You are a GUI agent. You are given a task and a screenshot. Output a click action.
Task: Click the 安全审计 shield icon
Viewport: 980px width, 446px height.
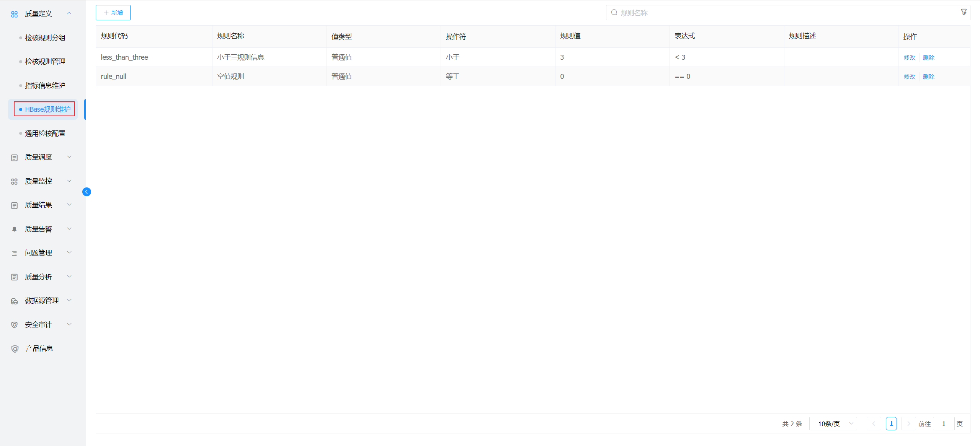(15, 325)
